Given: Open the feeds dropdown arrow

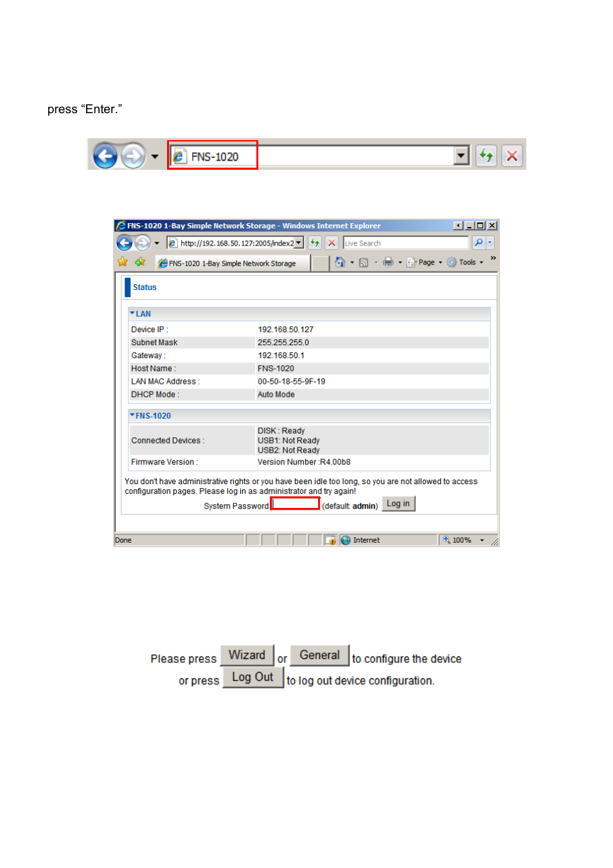Looking at the screenshot, I should tap(376, 262).
